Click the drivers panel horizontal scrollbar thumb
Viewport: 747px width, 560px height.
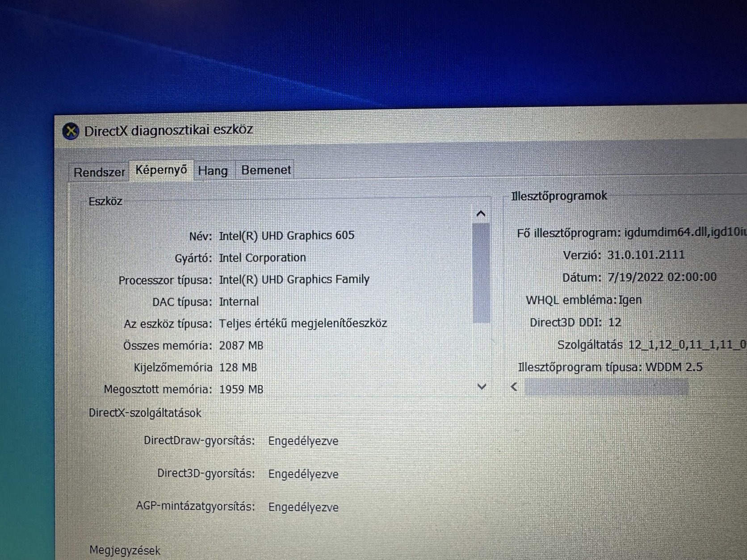606,387
